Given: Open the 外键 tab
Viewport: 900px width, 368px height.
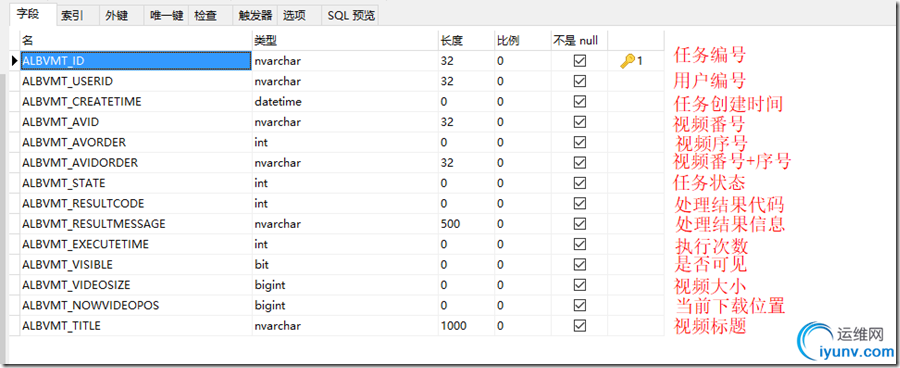Looking at the screenshot, I should click(117, 16).
